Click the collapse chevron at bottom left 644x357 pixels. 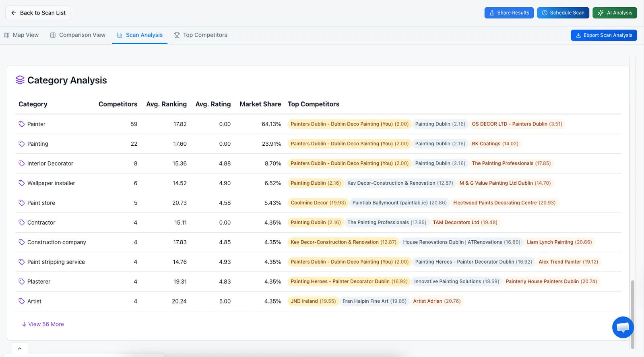tap(20, 349)
